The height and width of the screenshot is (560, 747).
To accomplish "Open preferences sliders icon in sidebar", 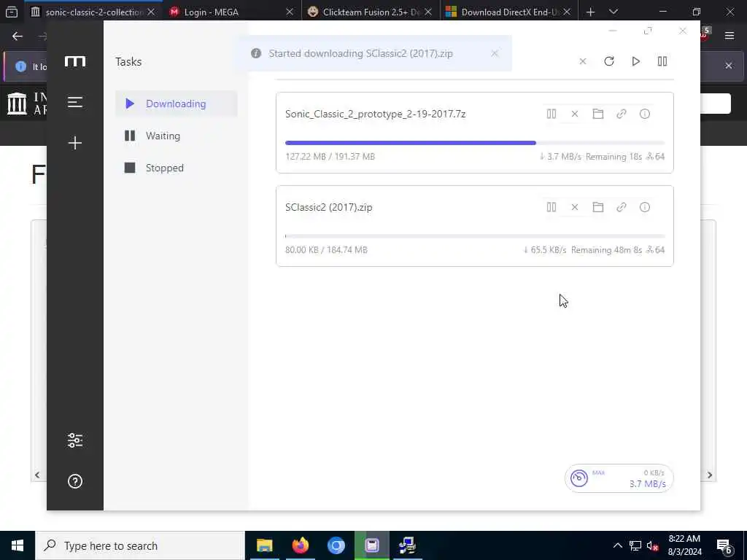I will pyautogui.click(x=75, y=440).
